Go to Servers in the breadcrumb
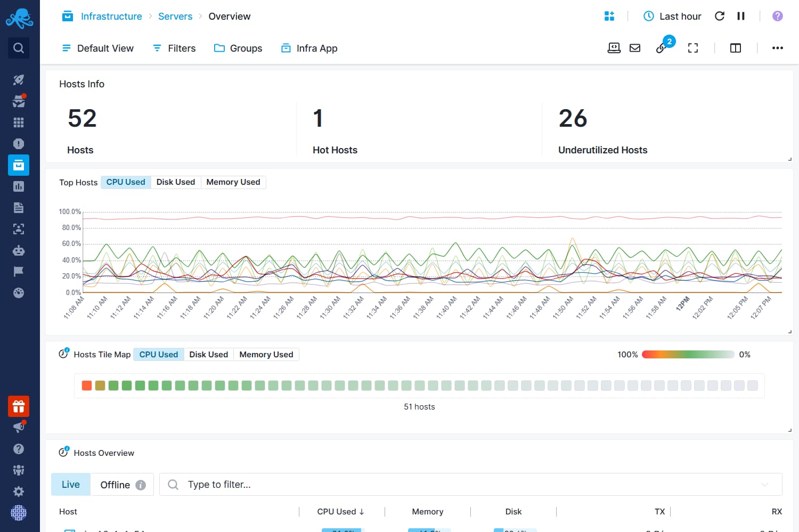This screenshot has height=532, width=799. (x=175, y=16)
